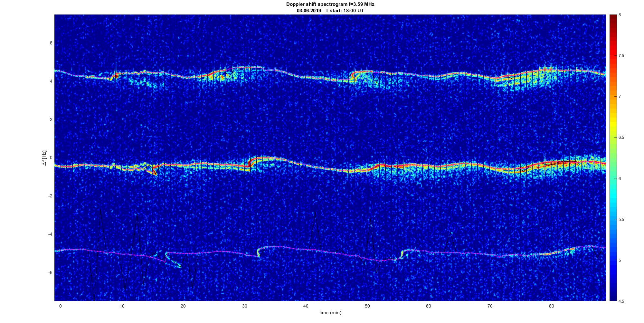Click x-axis tick label '10'
This screenshot has width=644, height=323.
pyautogui.click(x=122, y=306)
